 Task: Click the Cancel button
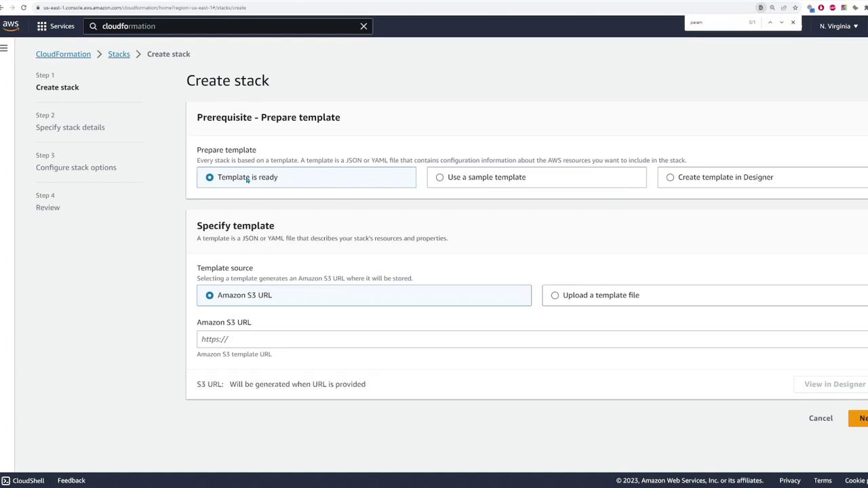821,418
